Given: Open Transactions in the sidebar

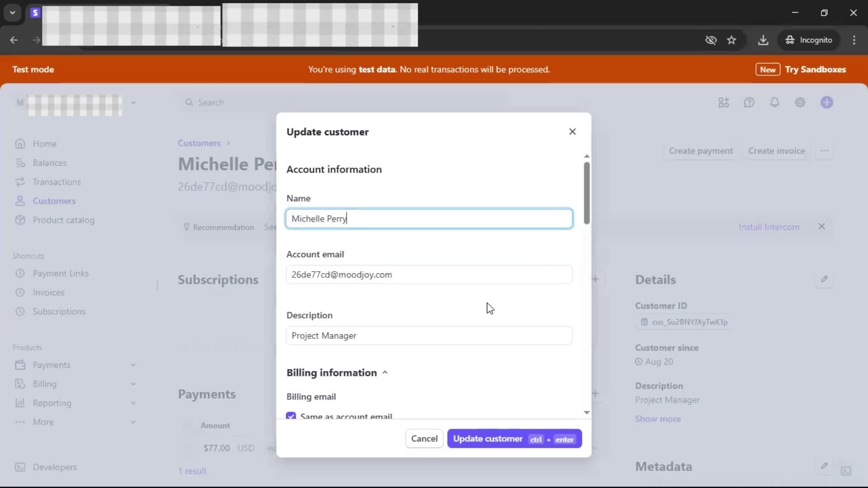Looking at the screenshot, I should click(57, 182).
